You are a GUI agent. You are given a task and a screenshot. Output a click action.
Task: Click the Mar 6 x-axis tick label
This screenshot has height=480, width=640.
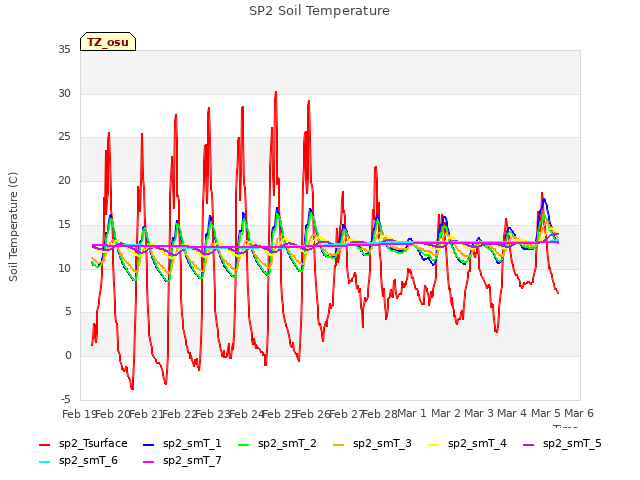[579, 413]
